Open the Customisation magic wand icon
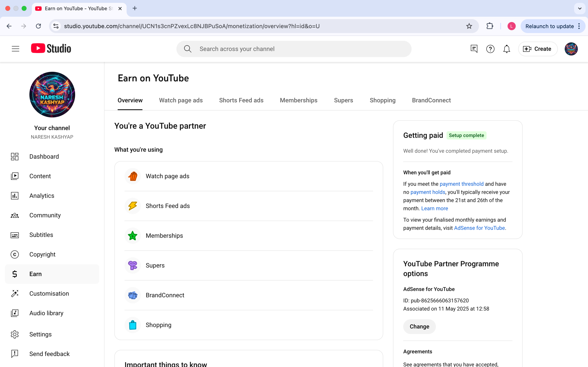The height and width of the screenshot is (367, 588). [x=14, y=293]
